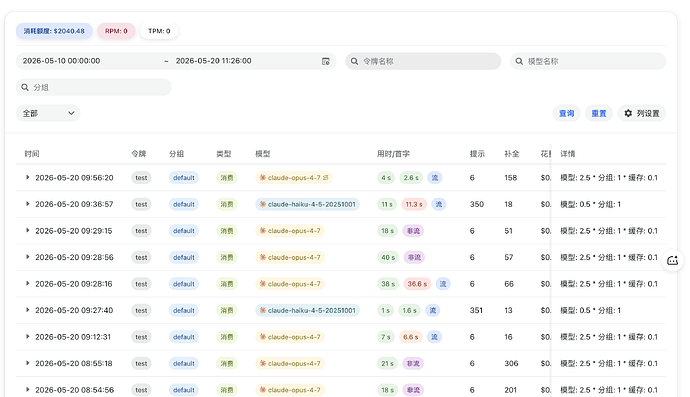Click claude-haiku-4-5-20251001 tag in 09:36:57 row

[308, 204]
